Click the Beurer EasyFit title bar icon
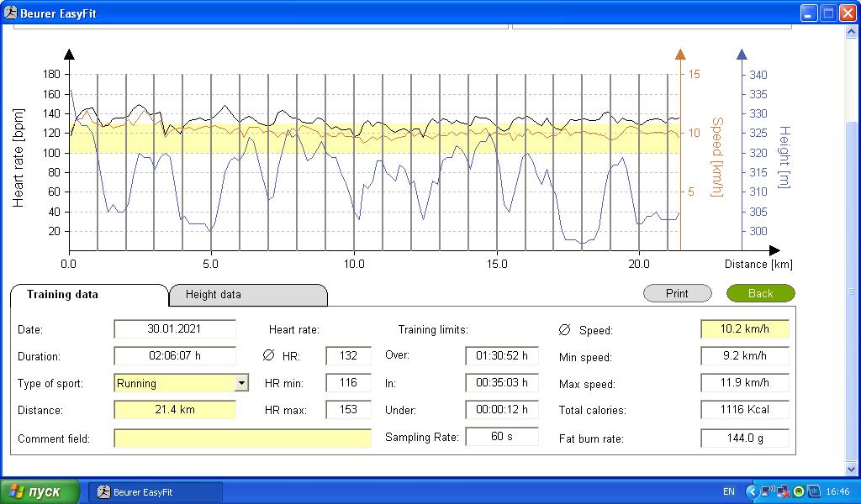Image resolution: width=861 pixels, height=504 pixels. tap(10, 12)
